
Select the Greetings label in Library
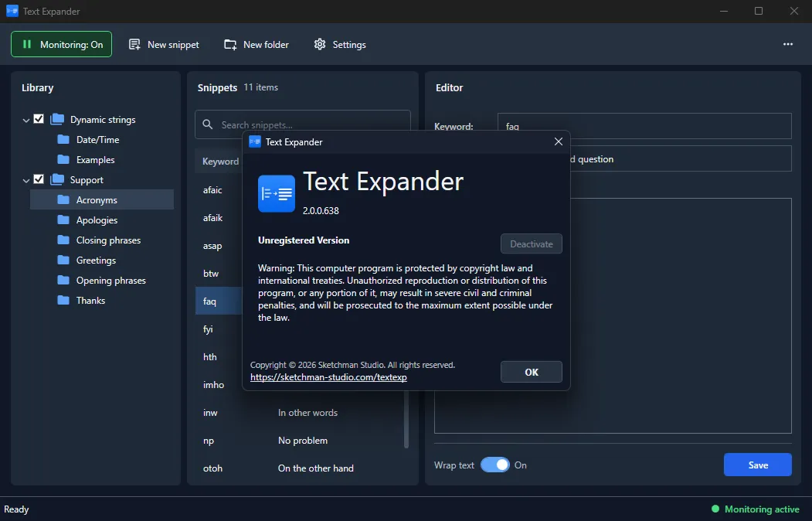96,260
